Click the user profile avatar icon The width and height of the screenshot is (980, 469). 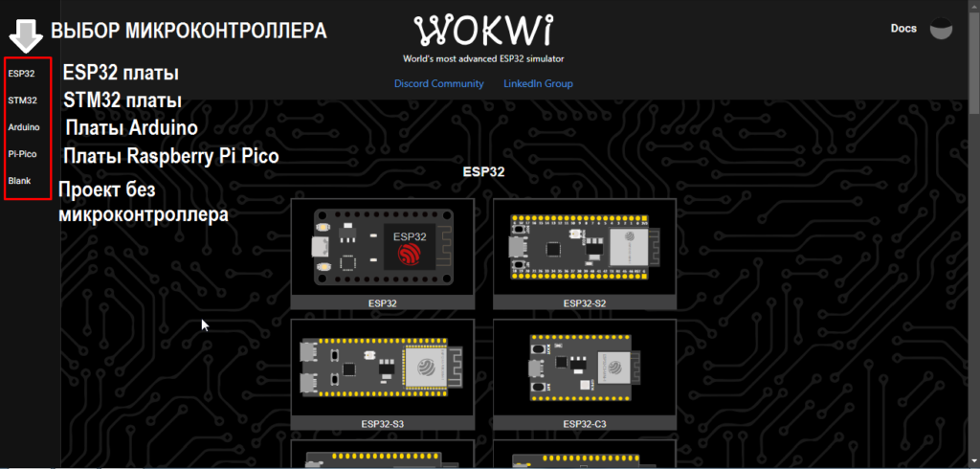[942, 29]
